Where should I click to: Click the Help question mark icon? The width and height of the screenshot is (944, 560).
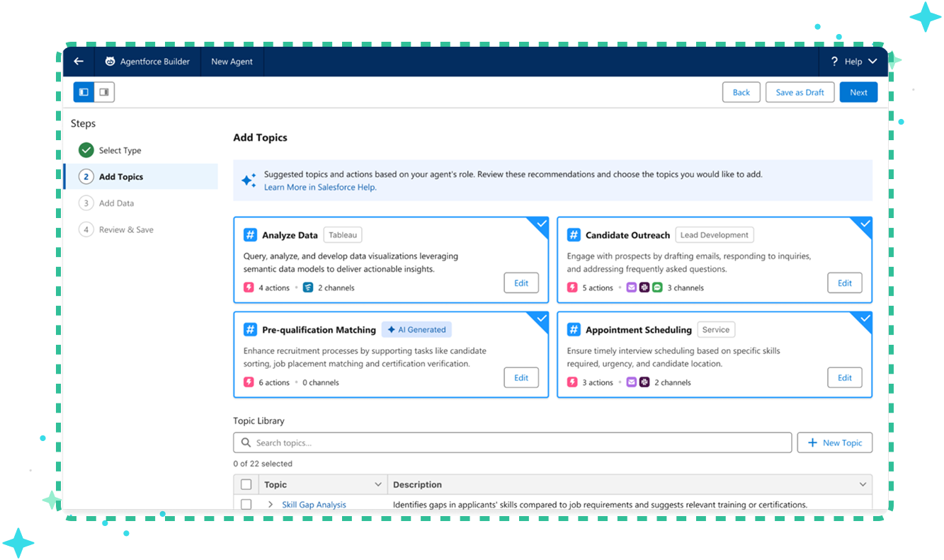point(834,62)
